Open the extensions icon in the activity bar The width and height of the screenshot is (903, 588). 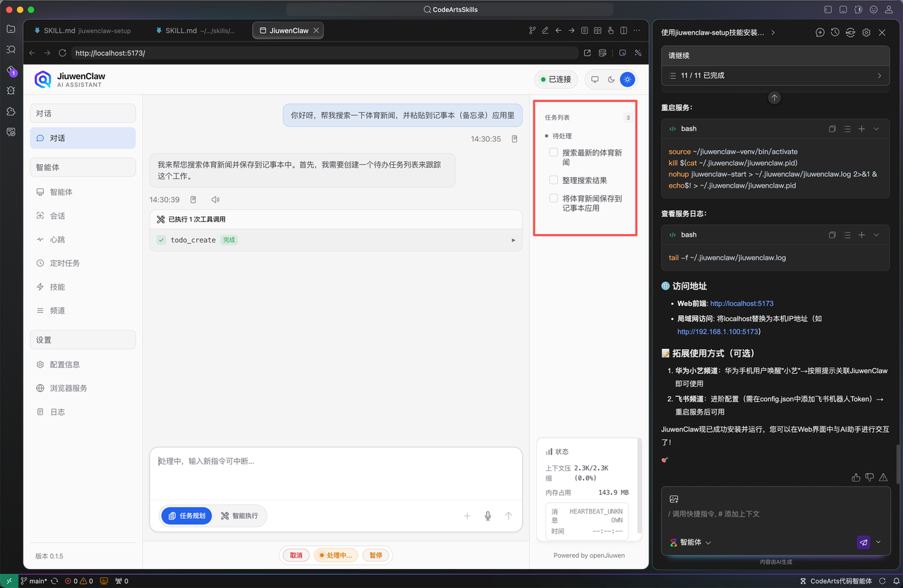11,111
